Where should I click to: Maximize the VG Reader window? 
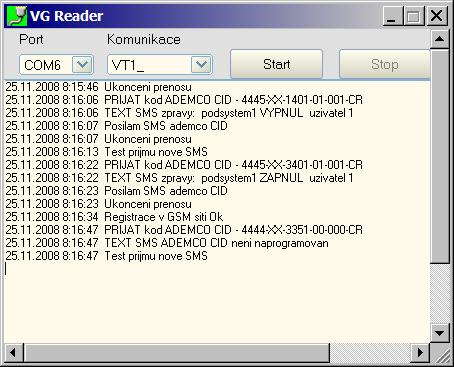(x=414, y=16)
